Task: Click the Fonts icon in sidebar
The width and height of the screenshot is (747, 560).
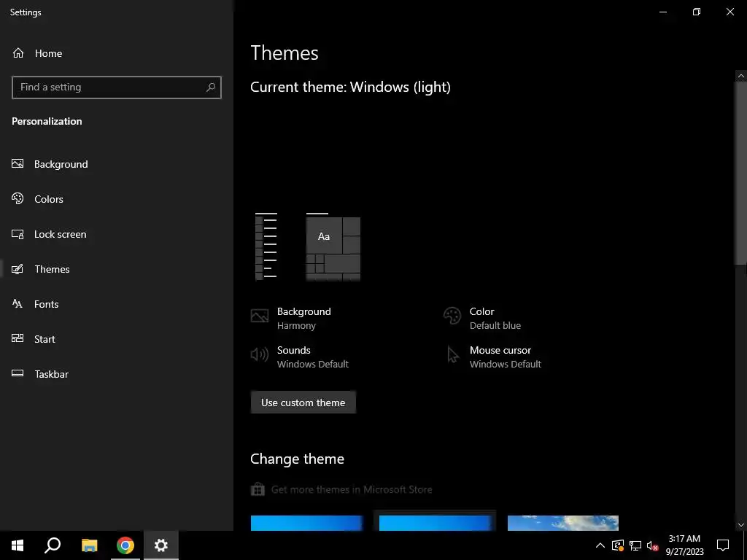Action: [x=18, y=304]
